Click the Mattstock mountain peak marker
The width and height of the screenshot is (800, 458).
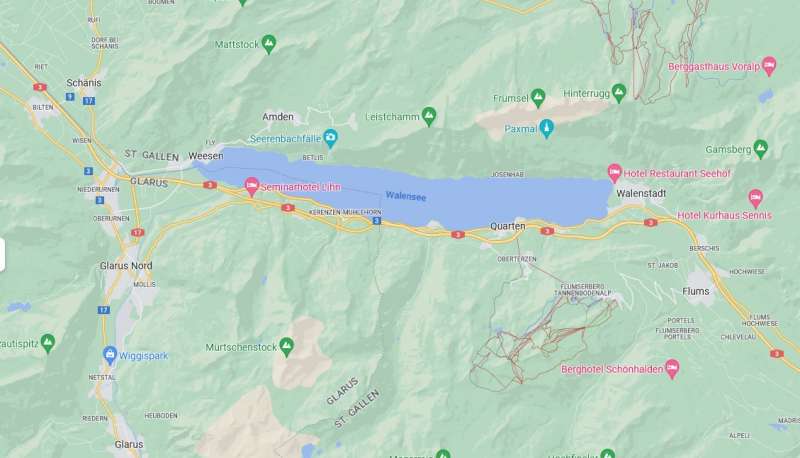(x=269, y=44)
